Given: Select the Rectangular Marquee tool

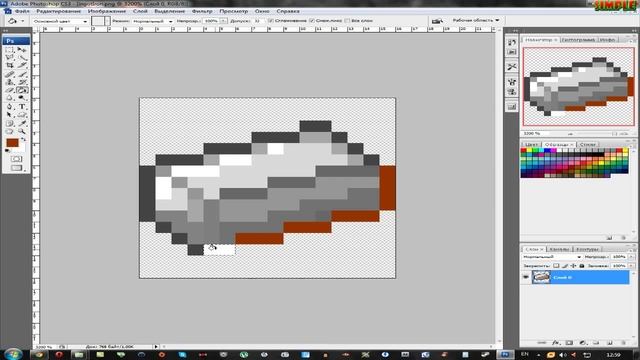Looking at the screenshot, I should click(9, 49).
